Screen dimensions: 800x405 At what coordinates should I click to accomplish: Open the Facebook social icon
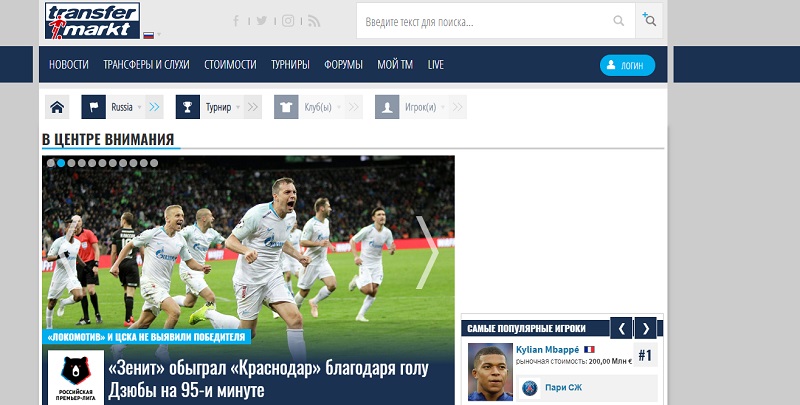click(x=236, y=21)
